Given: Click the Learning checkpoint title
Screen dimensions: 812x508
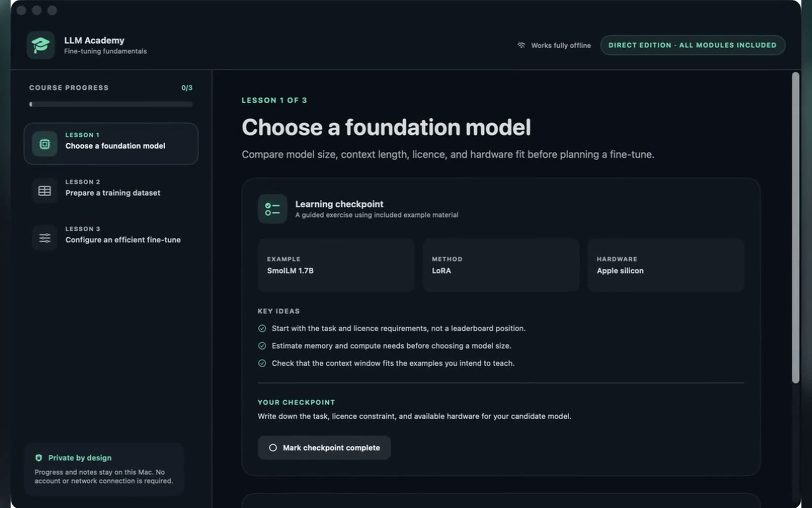Looking at the screenshot, I should (339, 204).
